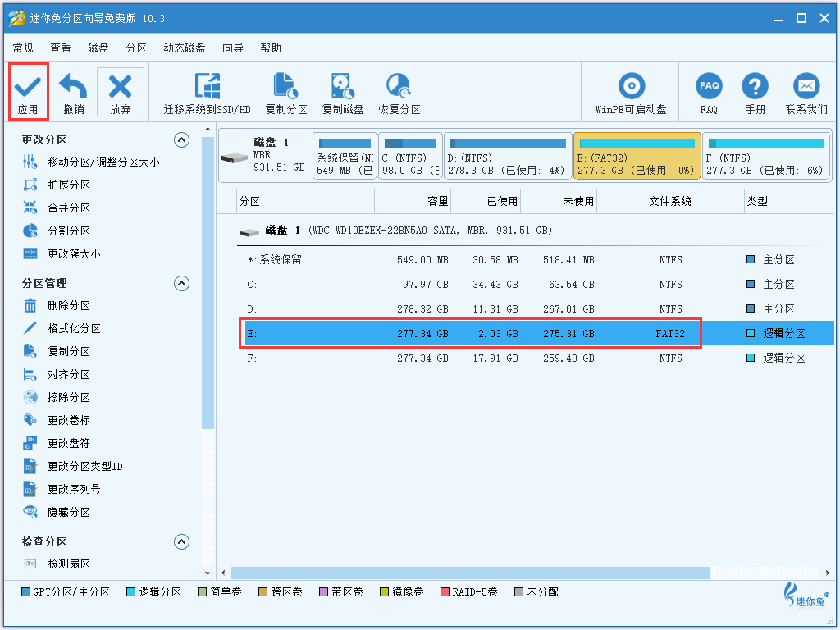Open the 动态磁盘 menu

(x=185, y=48)
